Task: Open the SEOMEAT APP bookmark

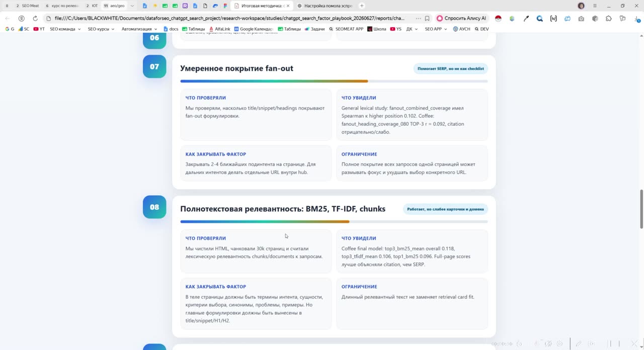Action: (x=346, y=29)
